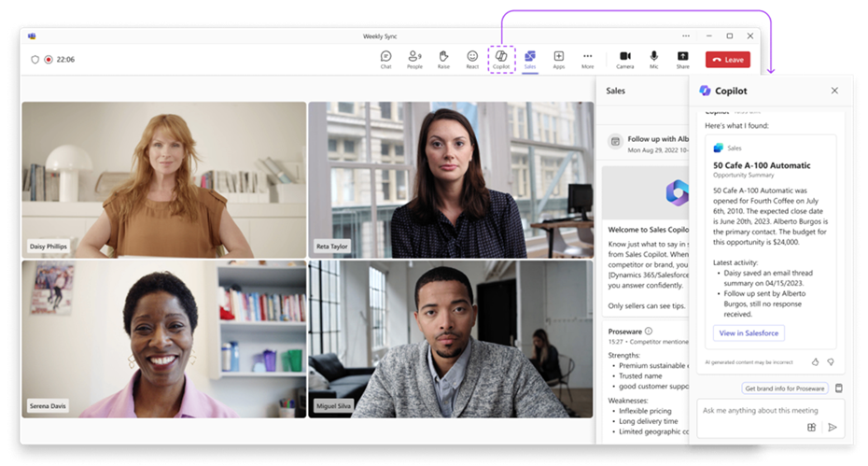Image resolution: width=868 pixels, height=466 pixels.
Task: Click 'Only sellers can see tips.' text
Action: click(x=647, y=306)
